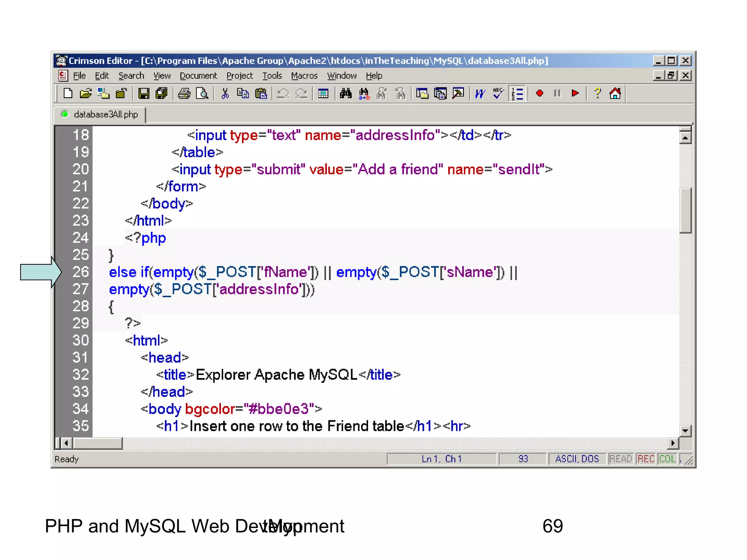Viewport: 747px width, 560px height.
Task: Click the Open Remote (FTP) icon
Action: (x=104, y=94)
